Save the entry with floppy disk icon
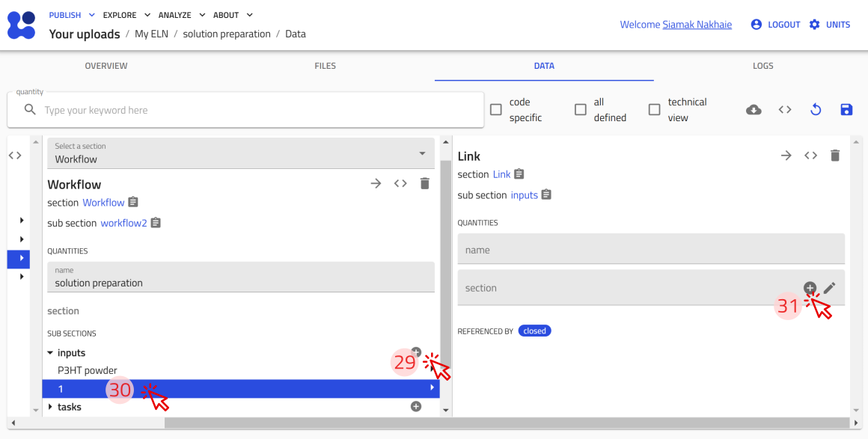Screen dimensions: 868x439 (846, 110)
